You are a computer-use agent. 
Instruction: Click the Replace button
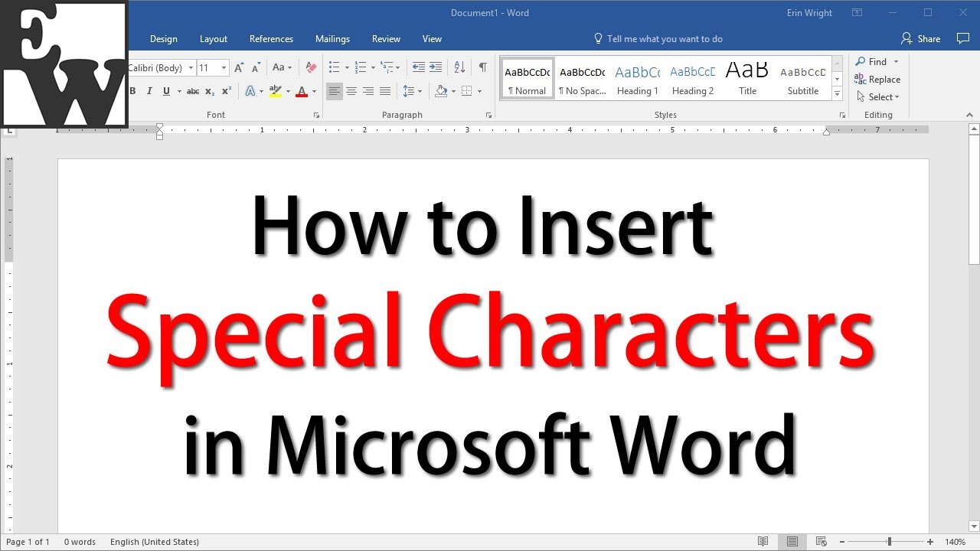[x=877, y=80]
